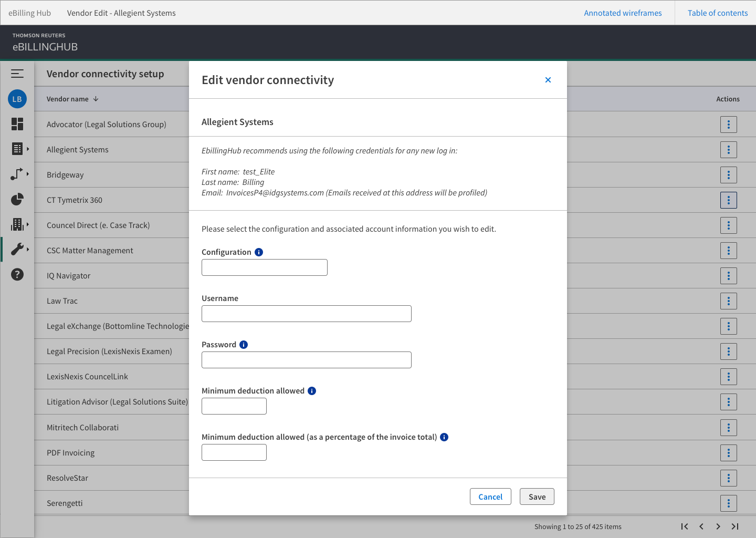Viewport: 756px width, 538px height.
Task: Open actions menu for Mitritech Collaborati row
Action: pos(729,428)
